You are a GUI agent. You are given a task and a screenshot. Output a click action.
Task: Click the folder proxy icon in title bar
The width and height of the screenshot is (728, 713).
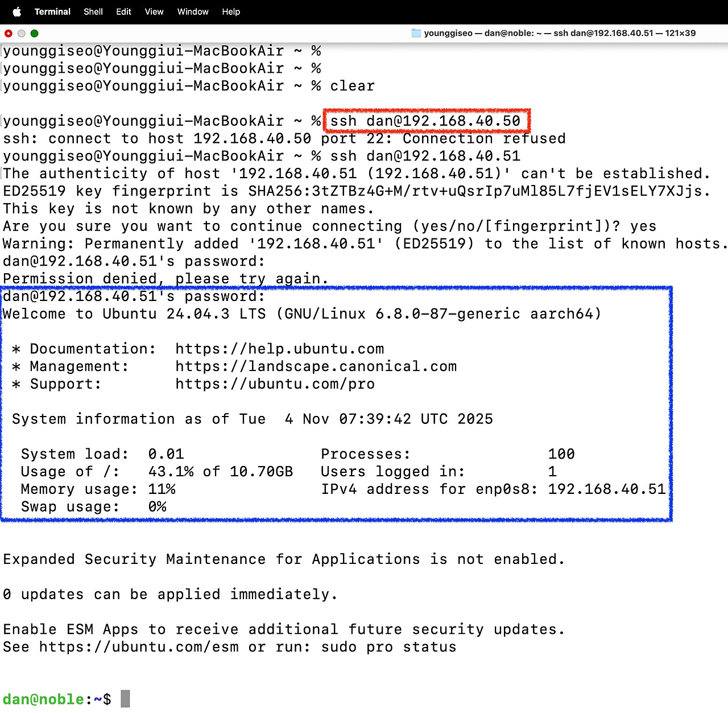pyautogui.click(x=416, y=33)
